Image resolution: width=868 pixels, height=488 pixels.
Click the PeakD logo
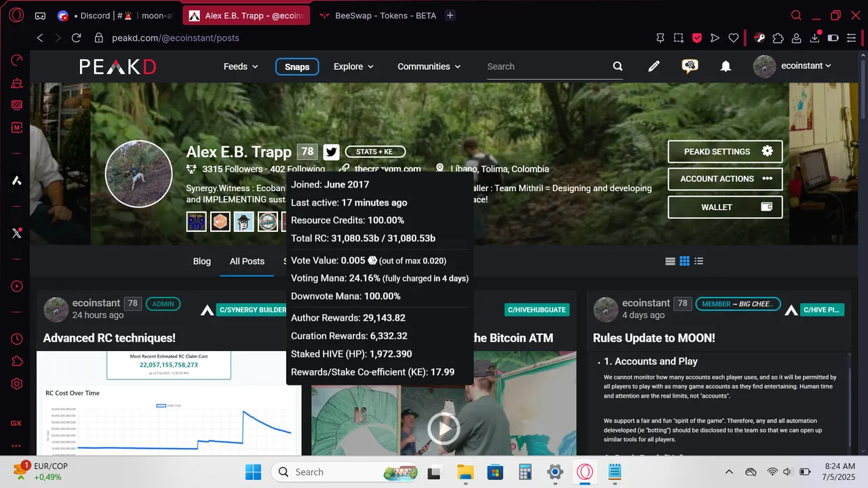[118, 66]
